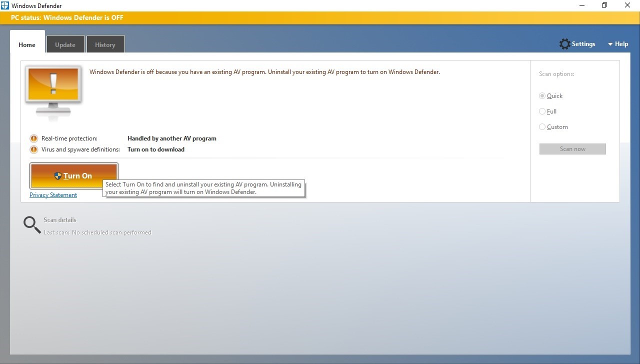The width and height of the screenshot is (640, 364).
Task: Click the 'Virus and spyware definitions:' label
Action: tap(81, 149)
